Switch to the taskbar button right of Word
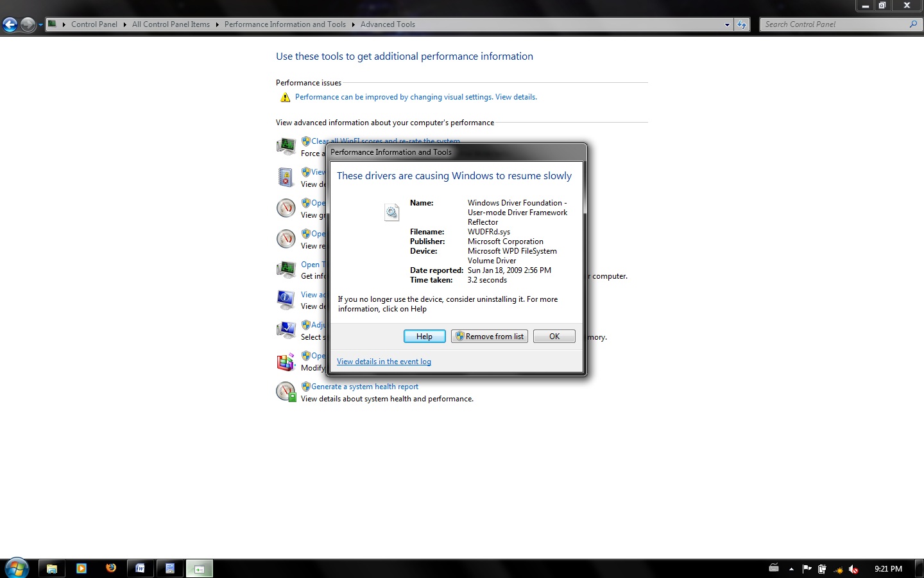Image resolution: width=924 pixels, height=578 pixels. tap(170, 568)
